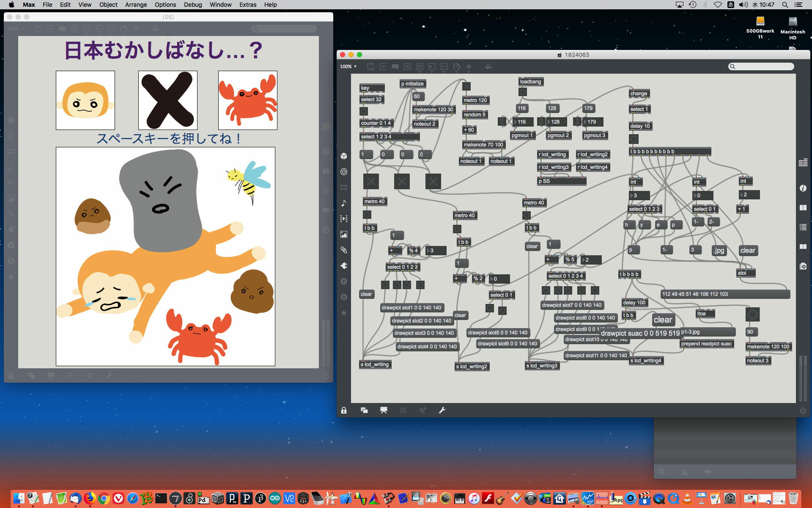Open the 100% zoom dropdown

(348, 66)
